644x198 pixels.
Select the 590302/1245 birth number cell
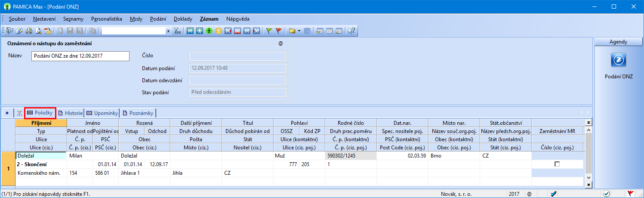tap(351, 156)
